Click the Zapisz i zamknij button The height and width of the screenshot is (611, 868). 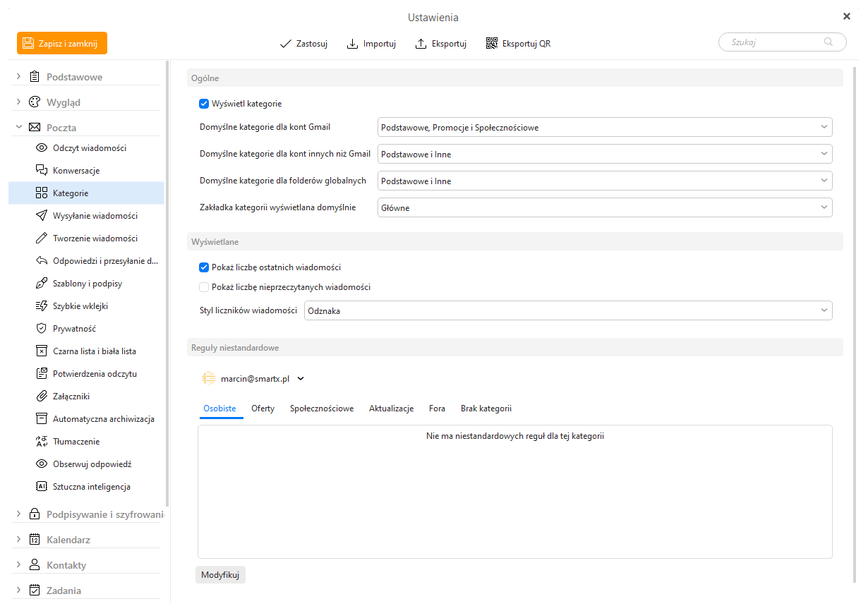point(62,43)
